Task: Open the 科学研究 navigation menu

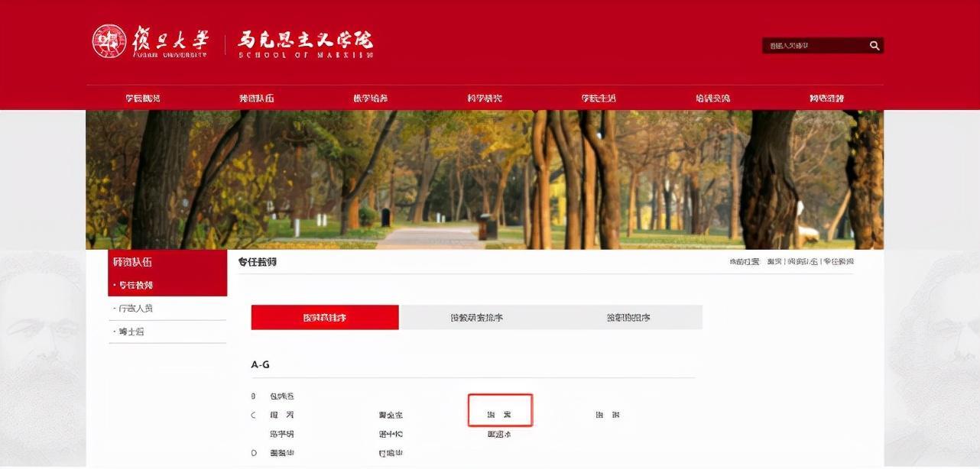Action: pyautogui.click(x=485, y=99)
